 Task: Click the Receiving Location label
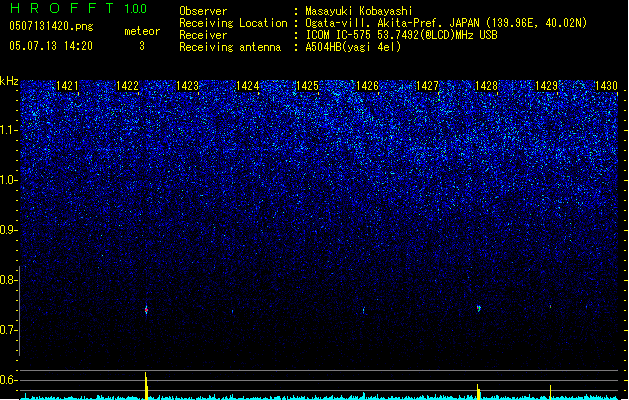pos(233,23)
